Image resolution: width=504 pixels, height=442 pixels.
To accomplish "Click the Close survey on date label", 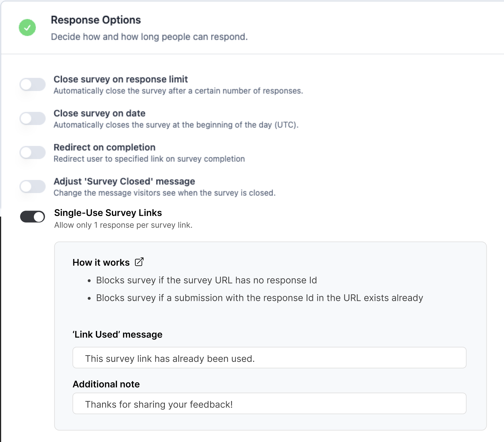I will coord(100,113).
